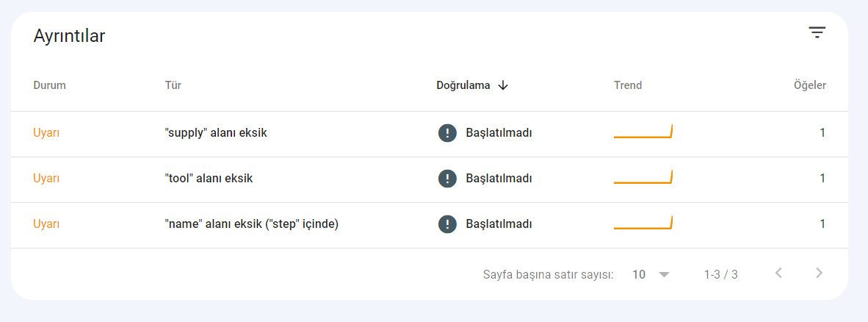Open trend sparkline of "tool" row
This screenshot has height=322, width=868.
coord(643,177)
